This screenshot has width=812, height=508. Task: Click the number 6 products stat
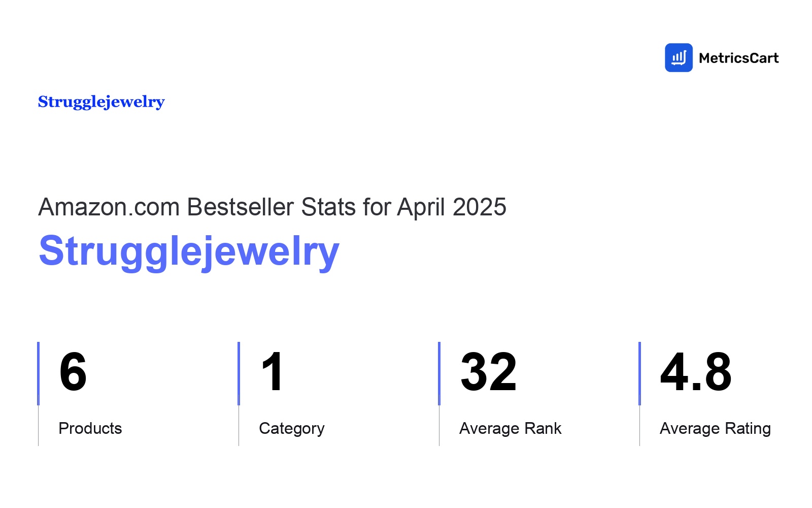tap(73, 372)
